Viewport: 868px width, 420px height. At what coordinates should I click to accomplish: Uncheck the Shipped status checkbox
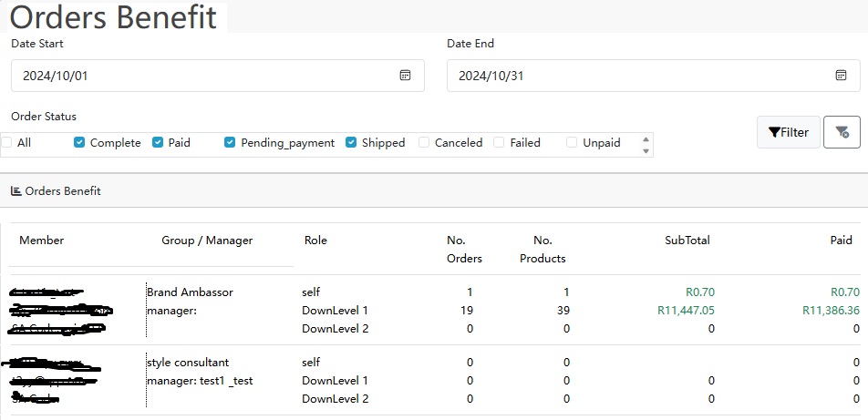[x=351, y=143]
